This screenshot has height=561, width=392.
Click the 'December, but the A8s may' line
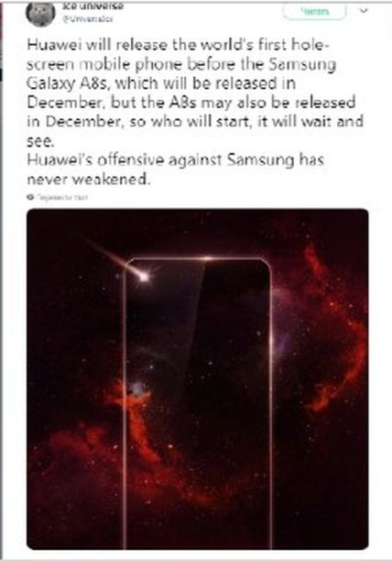click(x=191, y=103)
